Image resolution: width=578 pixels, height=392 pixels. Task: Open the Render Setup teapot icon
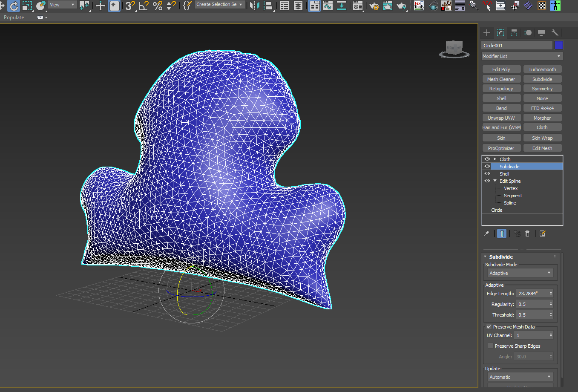coord(374,6)
